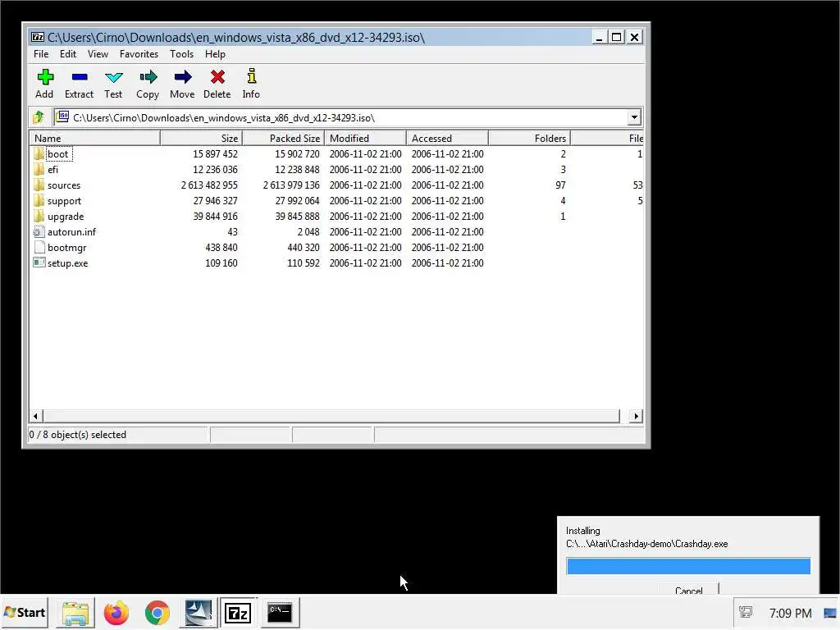Switch to 7-Zip taskbar button
Image resolution: width=840 pixels, height=630 pixels.
click(239, 613)
